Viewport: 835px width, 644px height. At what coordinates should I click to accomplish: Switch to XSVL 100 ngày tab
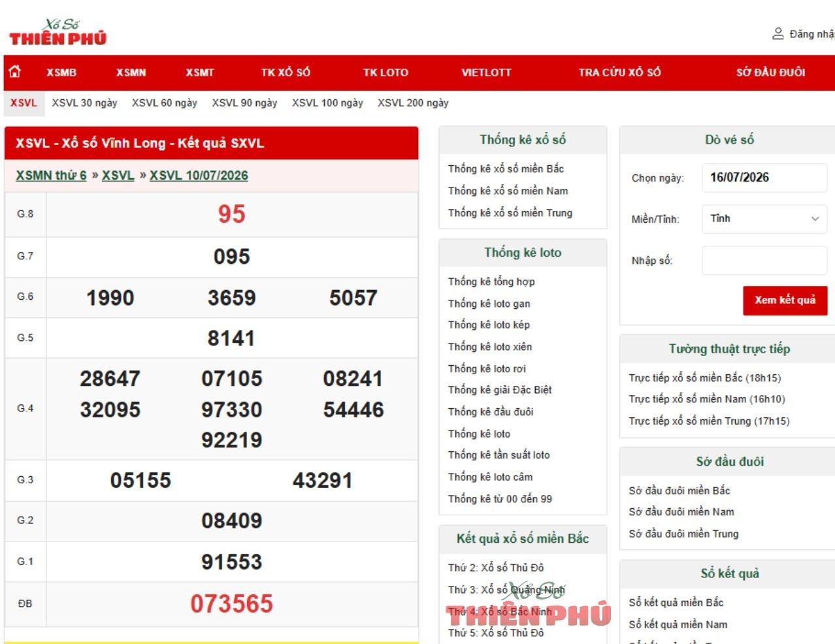tap(327, 103)
